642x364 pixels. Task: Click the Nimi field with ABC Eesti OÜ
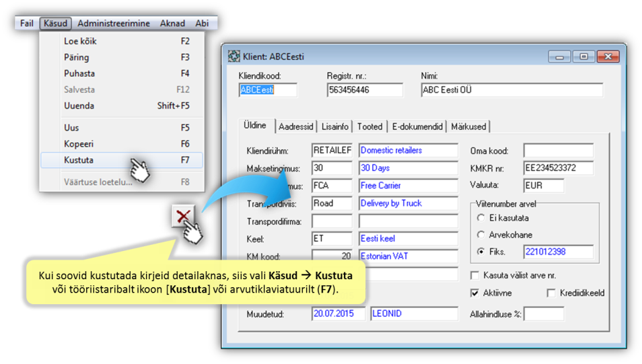click(512, 90)
